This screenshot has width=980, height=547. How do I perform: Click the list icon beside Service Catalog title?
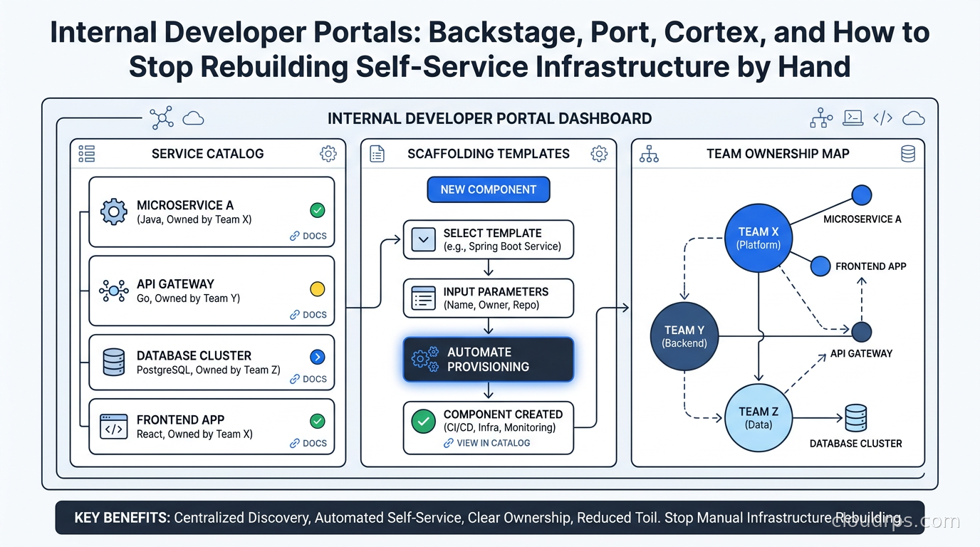tap(87, 153)
